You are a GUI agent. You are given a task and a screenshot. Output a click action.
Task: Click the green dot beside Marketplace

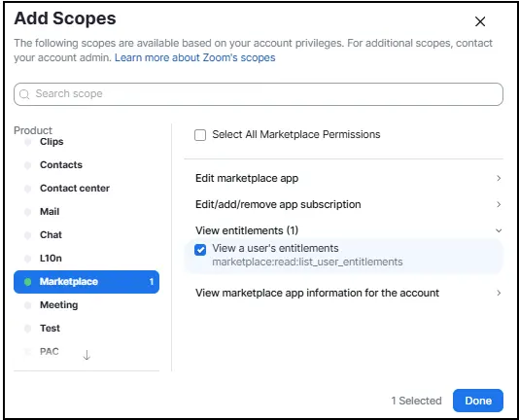pos(28,282)
